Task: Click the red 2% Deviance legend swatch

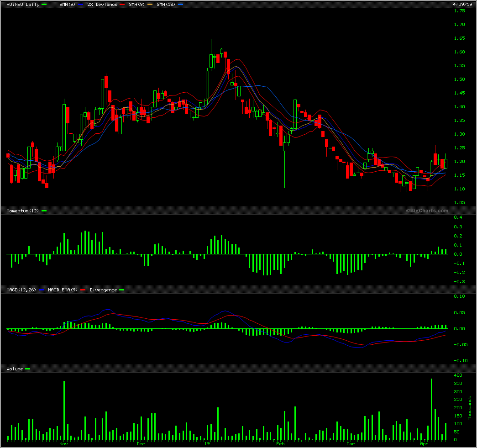Action: (122, 4)
